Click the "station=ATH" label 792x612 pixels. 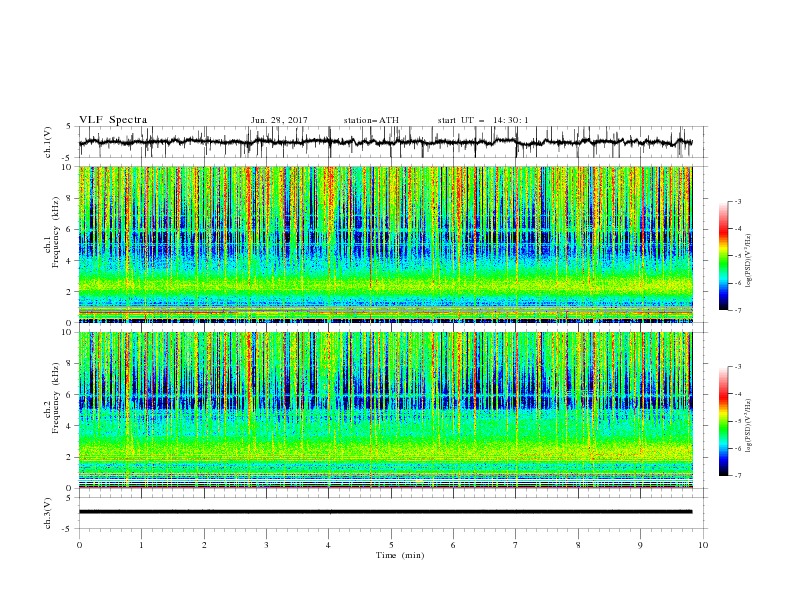(371, 120)
